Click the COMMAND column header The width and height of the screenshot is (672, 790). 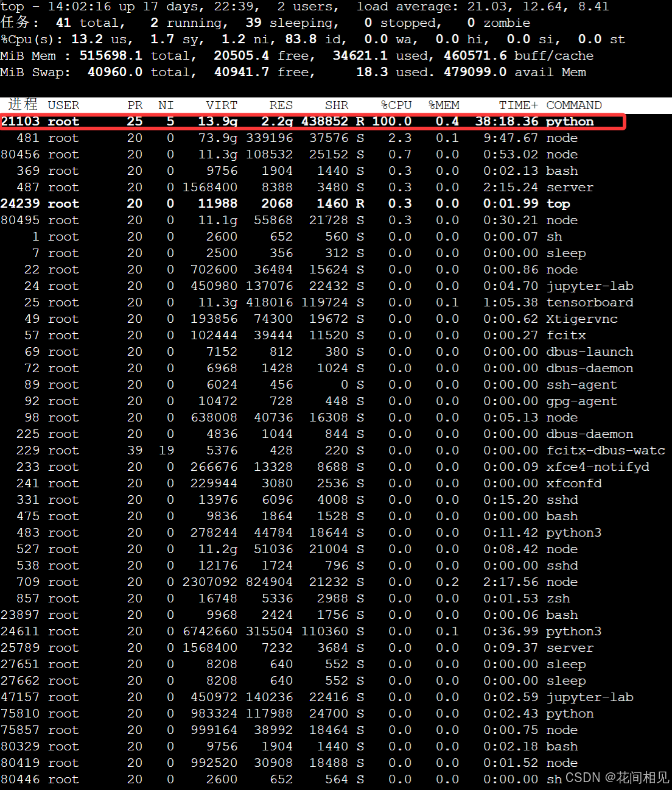pos(574,105)
